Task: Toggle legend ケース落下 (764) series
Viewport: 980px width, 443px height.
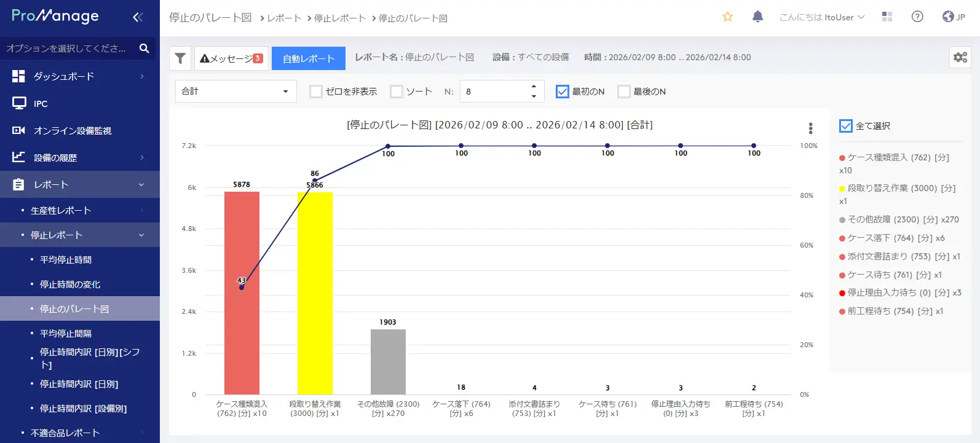Action: point(892,238)
